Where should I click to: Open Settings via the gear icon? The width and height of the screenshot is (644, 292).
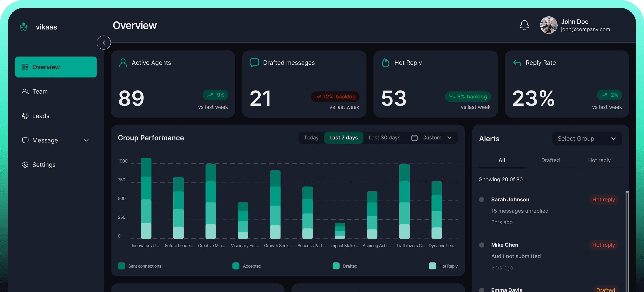[25, 164]
